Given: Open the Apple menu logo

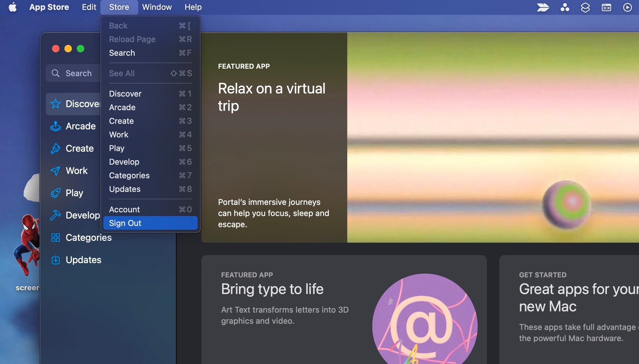Looking at the screenshot, I should point(13,7).
